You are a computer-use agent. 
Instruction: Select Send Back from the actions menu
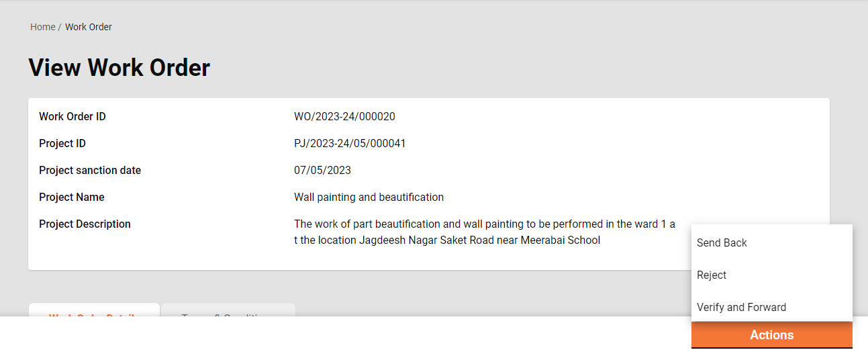(x=722, y=243)
